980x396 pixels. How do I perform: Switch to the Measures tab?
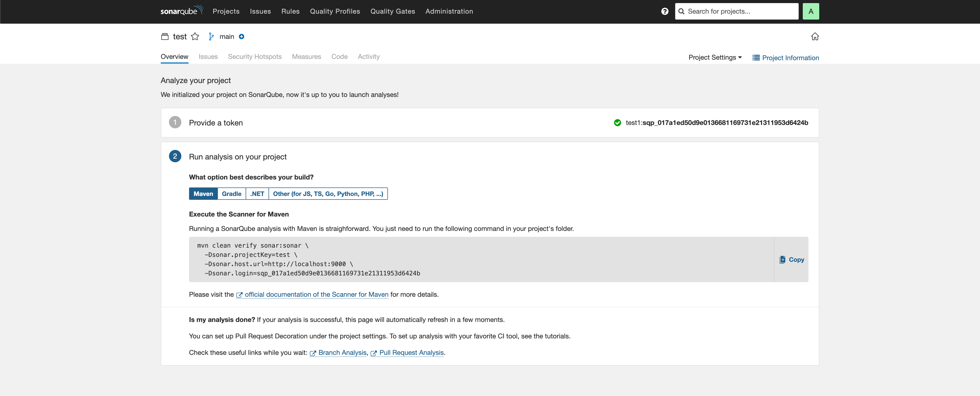coord(306,57)
